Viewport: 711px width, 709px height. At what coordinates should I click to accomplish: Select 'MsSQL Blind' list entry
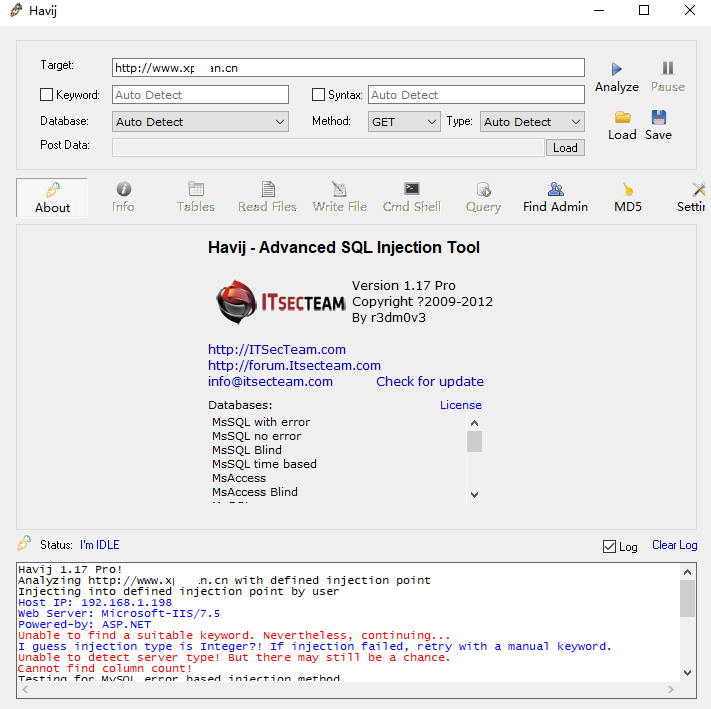coord(247,450)
